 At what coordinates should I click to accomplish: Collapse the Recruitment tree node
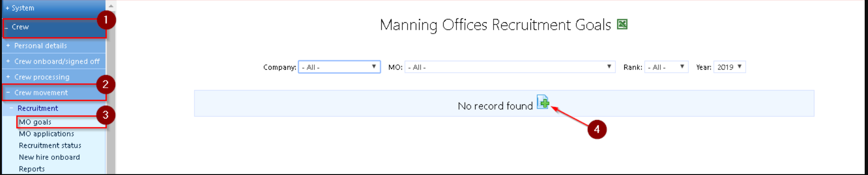point(54,108)
